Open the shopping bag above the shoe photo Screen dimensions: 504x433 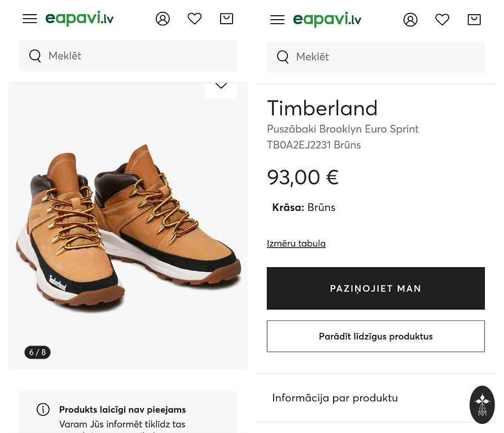[x=226, y=19]
